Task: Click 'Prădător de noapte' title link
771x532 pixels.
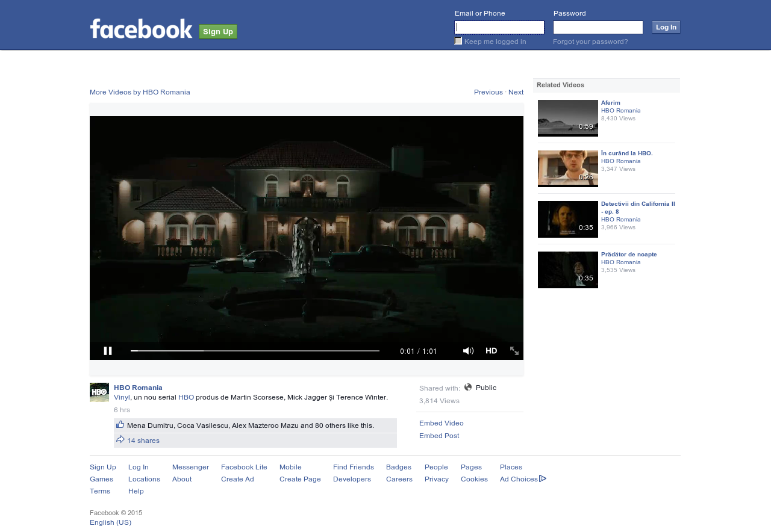Action: (629, 255)
